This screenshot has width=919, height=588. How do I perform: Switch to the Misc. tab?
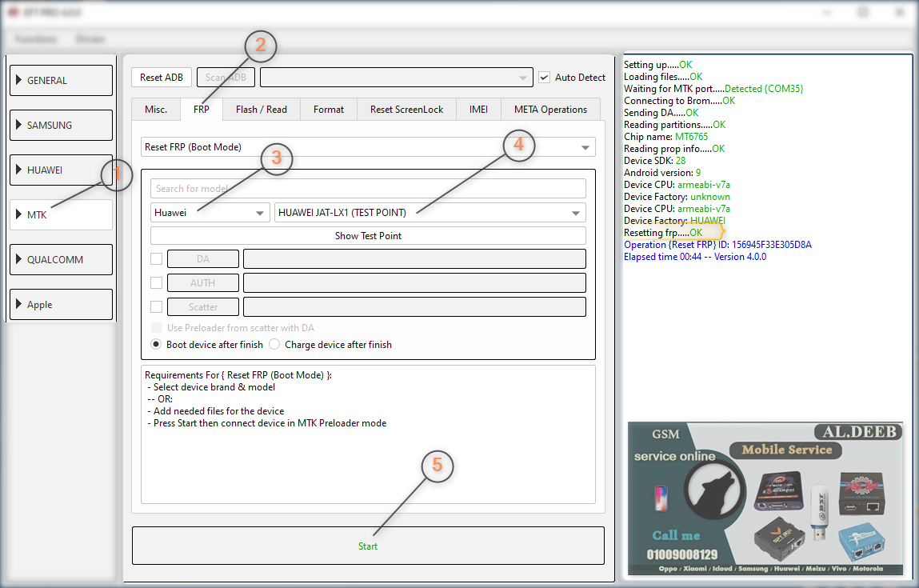pyautogui.click(x=156, y=110)
